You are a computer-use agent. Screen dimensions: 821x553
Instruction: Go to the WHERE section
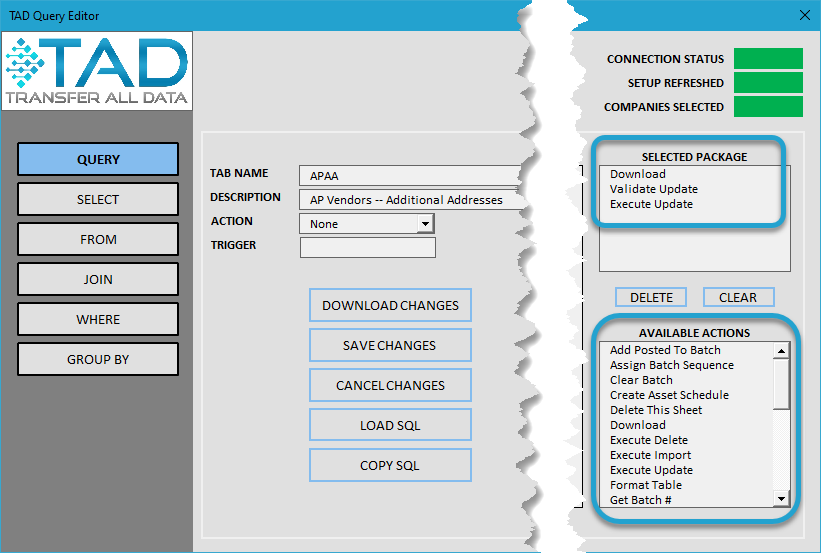point(98,319)
